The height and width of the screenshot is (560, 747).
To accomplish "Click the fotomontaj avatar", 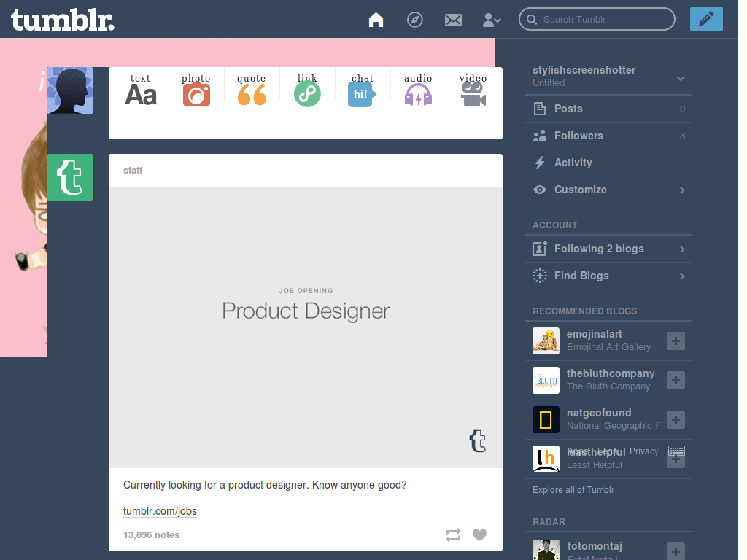I will coord(546,550).
